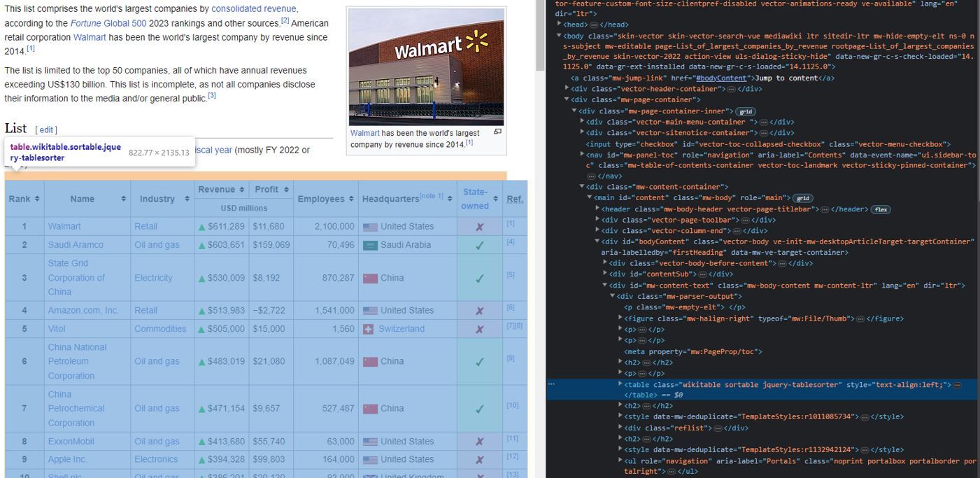
Task: Click Walmart store photo thumbnail
Action: coord(426,66)
